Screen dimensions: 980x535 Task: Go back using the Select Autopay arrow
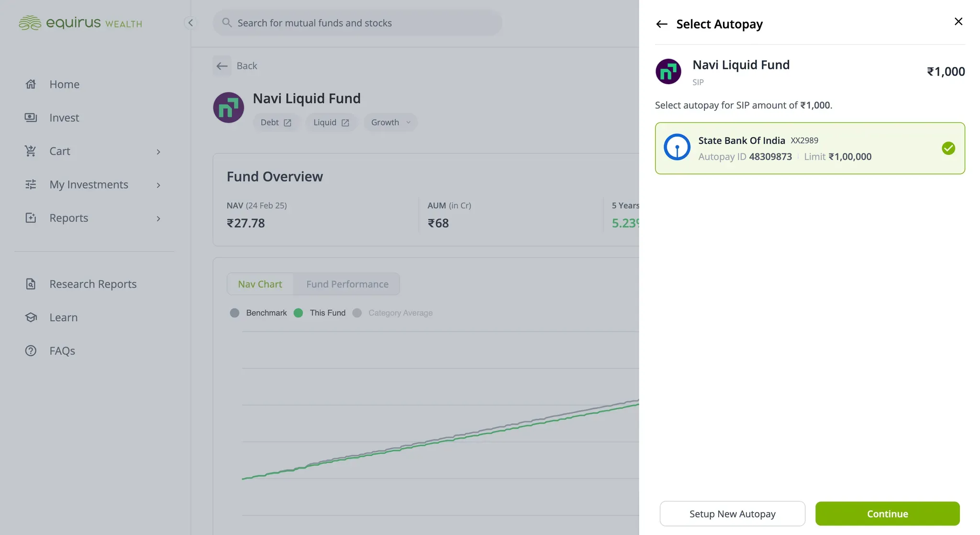pyautogui.click(x=661, y=24)
